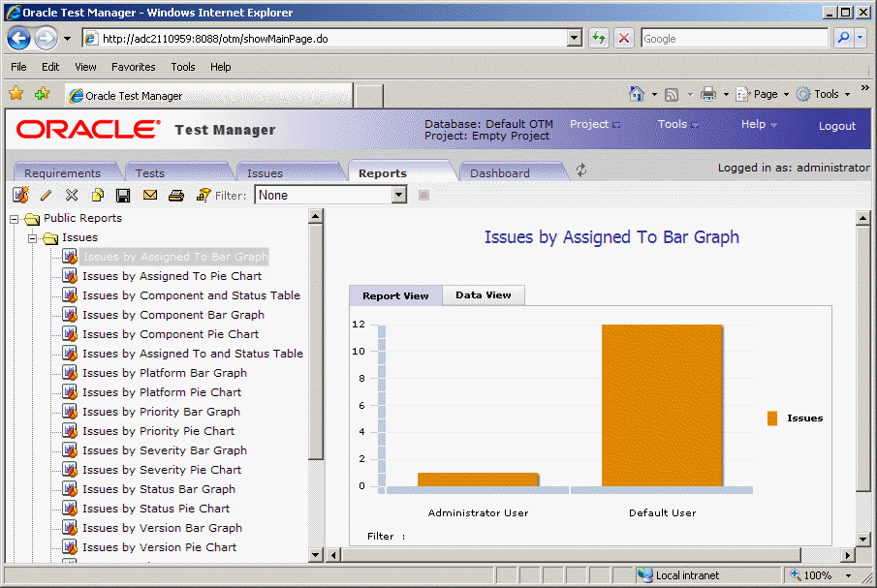
Task: Select Issues by Assigned To Pie Chart
Action: click(172, 276)
